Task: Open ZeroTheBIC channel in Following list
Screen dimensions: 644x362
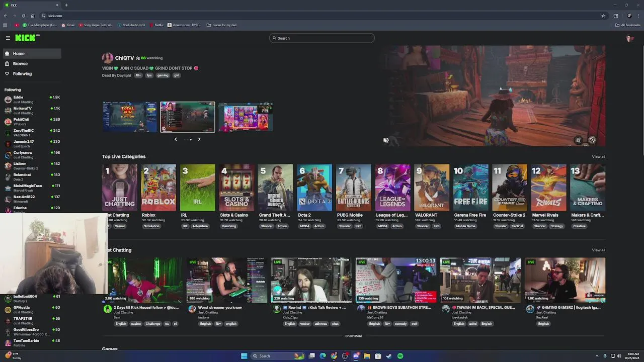Action: (31, 132)
